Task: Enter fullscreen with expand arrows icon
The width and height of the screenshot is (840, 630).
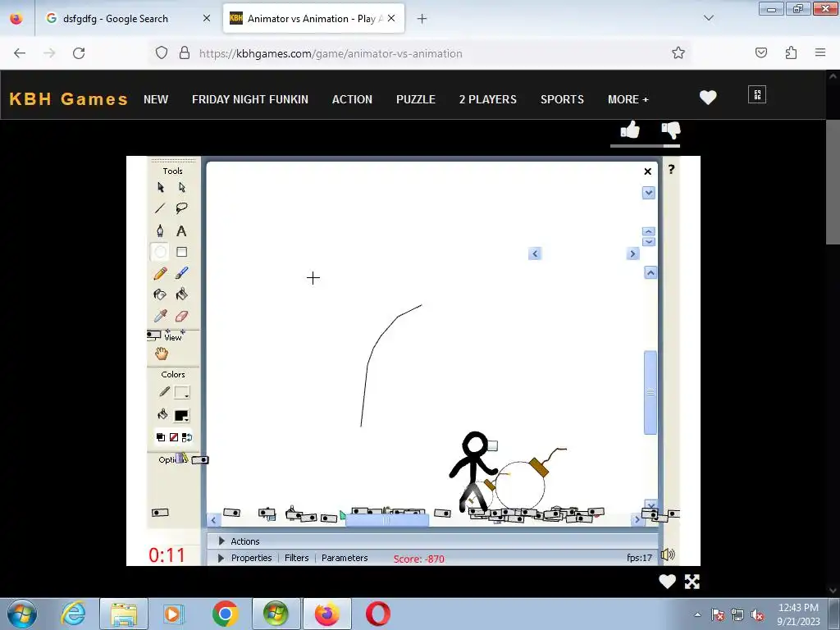Action: pos(692,582)
